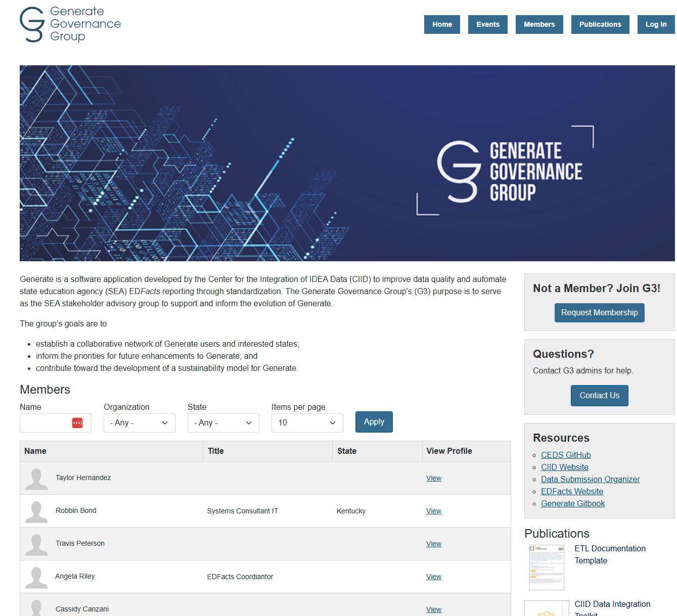Viewport: 677px width, 616px height.
Task: Go to the Members page
Action: coord(539,24)
